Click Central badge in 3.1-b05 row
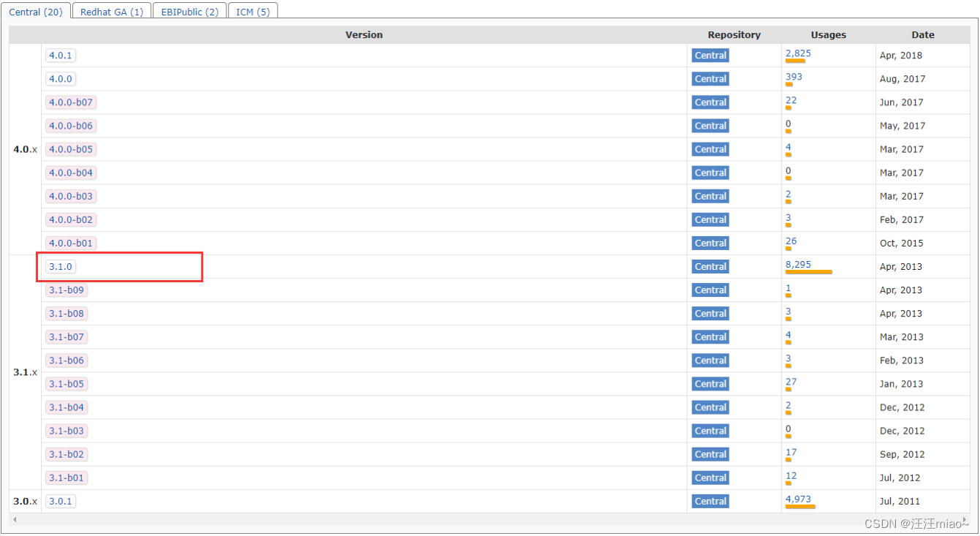Image resolution: width=980 pixels, height=536 pixels. tap(710, 384)
